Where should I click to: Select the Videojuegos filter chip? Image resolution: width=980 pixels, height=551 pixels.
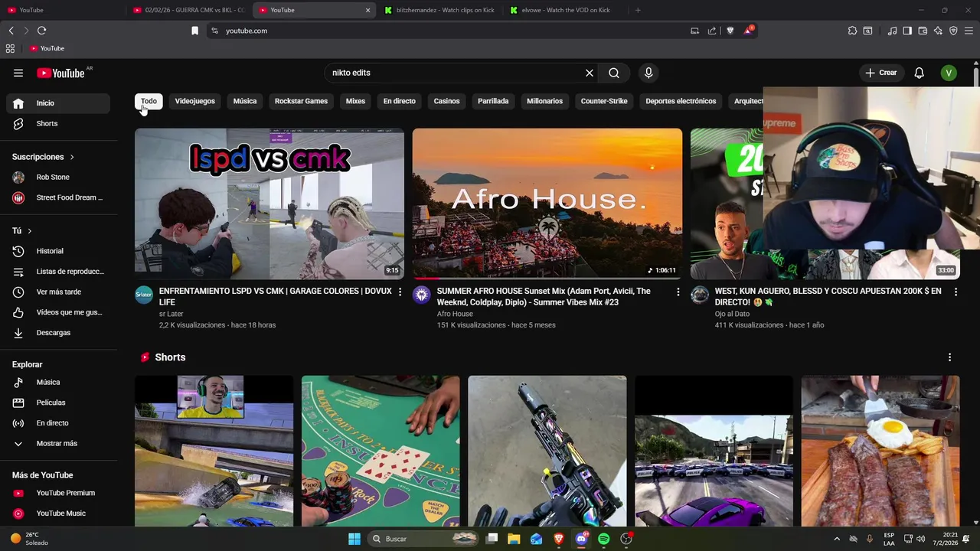(x=194, y=101)
